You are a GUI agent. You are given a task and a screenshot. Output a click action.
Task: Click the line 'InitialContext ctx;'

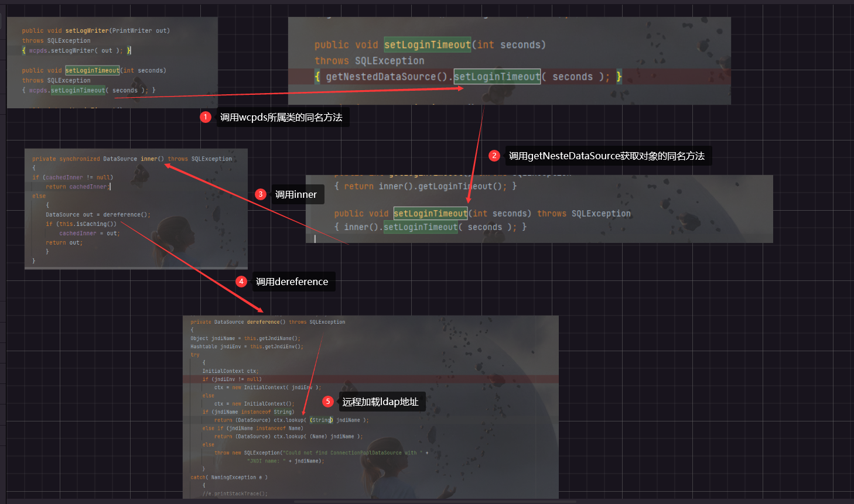[x=230, y=371]
